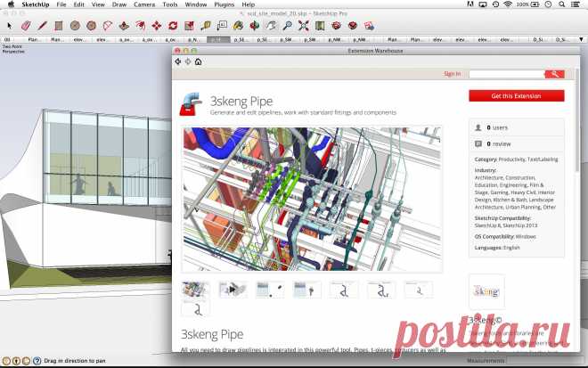This screenshot has height=368, width=588.
Task: Activate the Push/Pull tool
Action: point(124,26)
